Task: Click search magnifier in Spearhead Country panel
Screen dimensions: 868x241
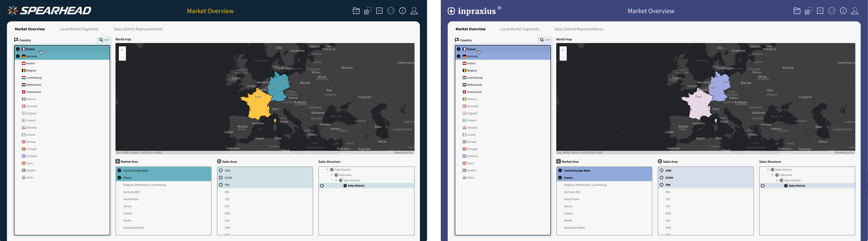Action: (101, 40)
